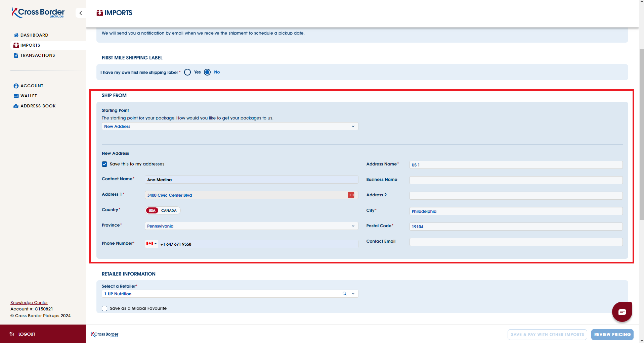The width and height of the screenshot is (644, 343).
Task: Click the FIRST MILE SHIPPING LABEL heading
Action: (132, 58)
